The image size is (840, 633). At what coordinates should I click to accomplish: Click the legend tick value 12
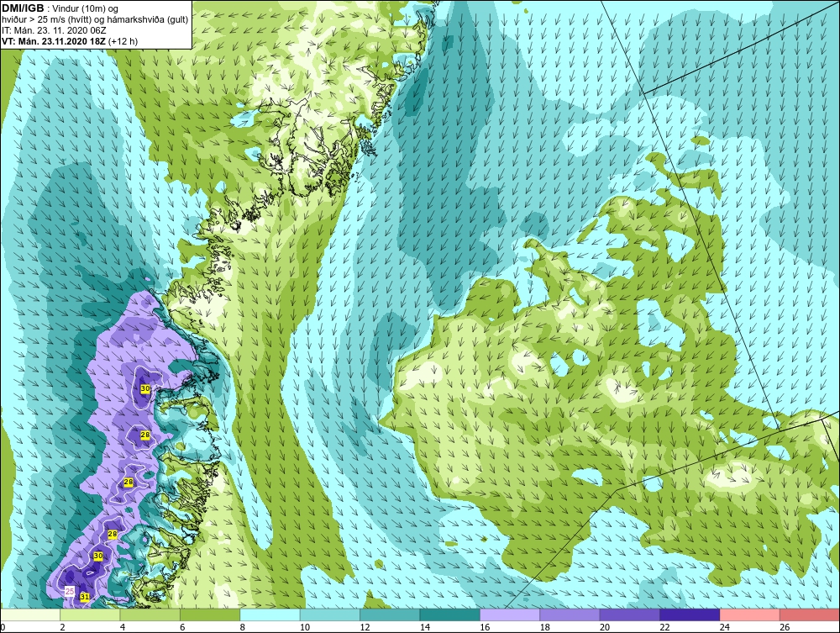point(365,627)
